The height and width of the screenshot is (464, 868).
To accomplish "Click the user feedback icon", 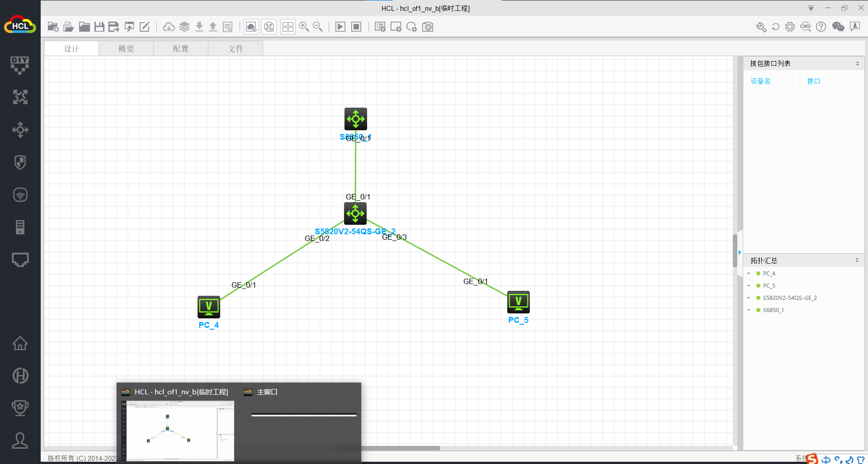I will coord(855,27).
